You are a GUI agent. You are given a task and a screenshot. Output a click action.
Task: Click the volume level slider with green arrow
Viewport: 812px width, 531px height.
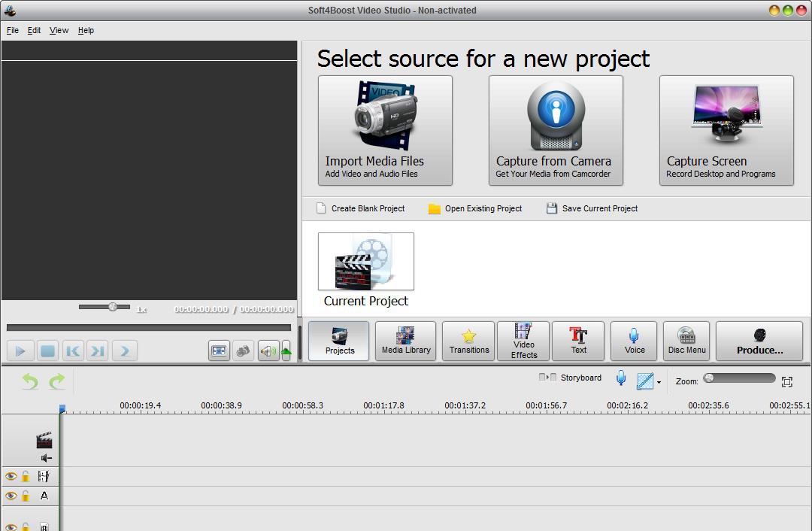click(x=286, y=351)
